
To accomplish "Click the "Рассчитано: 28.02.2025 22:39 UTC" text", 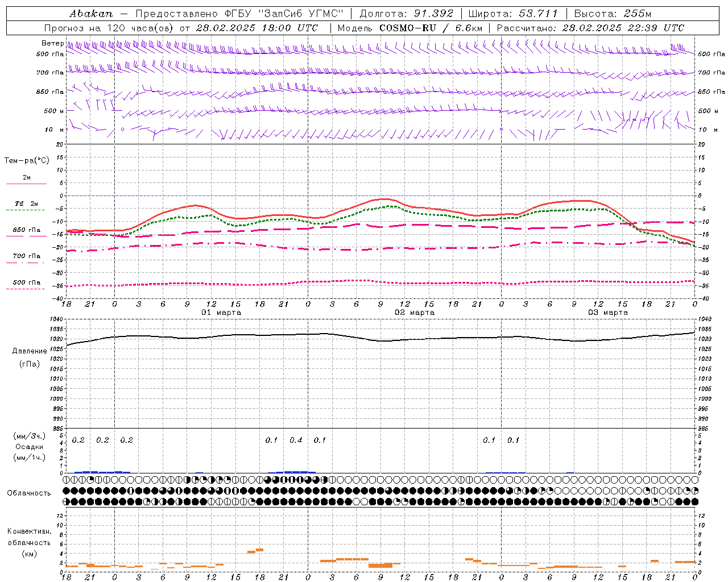I will (590, 28).
